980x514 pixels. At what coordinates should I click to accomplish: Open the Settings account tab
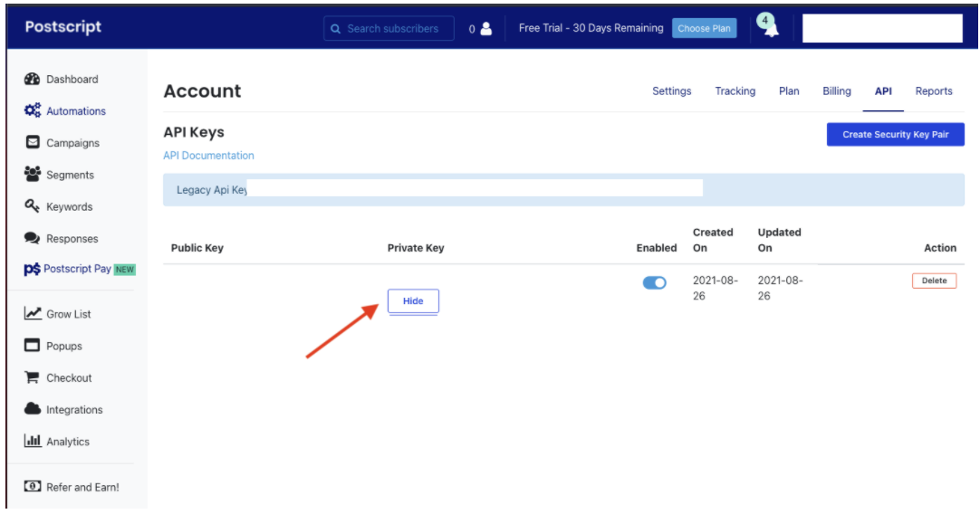pos(671,91)
